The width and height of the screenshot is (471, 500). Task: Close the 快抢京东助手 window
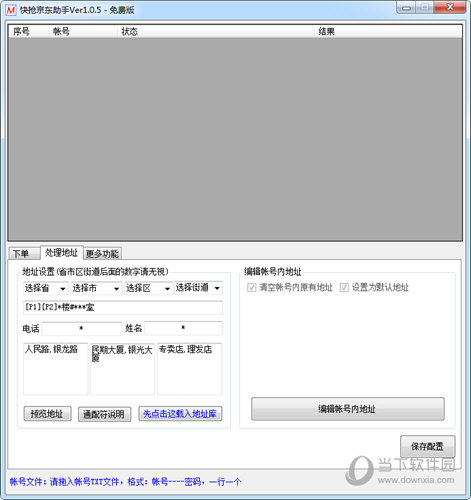click(450, 7)
